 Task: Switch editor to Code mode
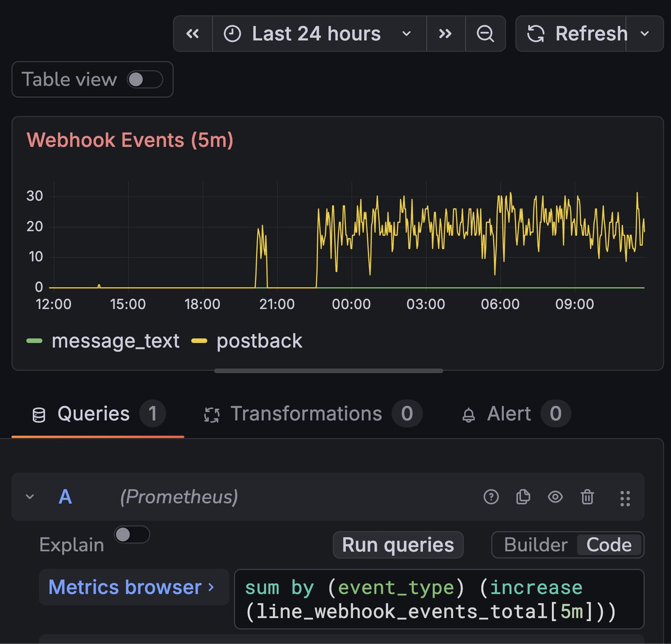pos(609,545)
